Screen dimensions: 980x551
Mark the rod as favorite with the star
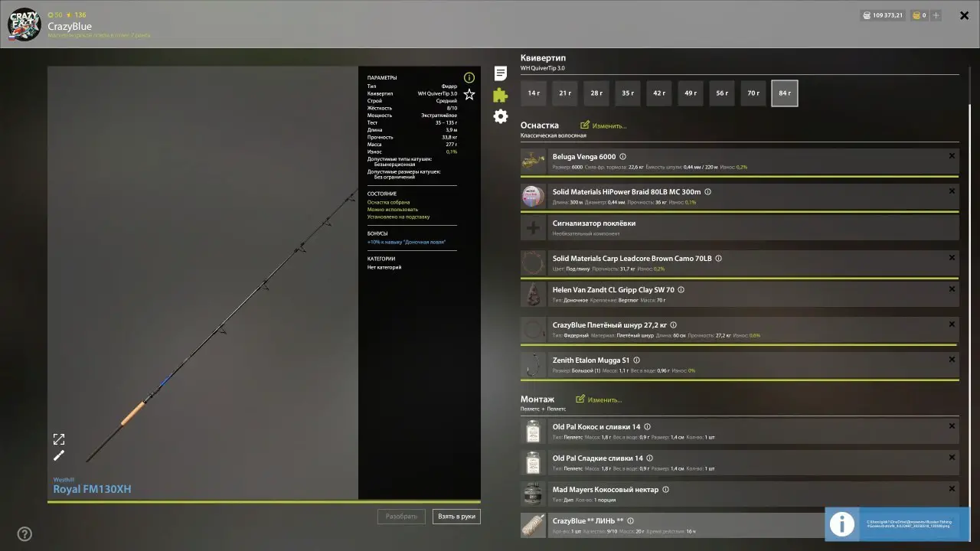pyautogui.click(x=469, y=94)
